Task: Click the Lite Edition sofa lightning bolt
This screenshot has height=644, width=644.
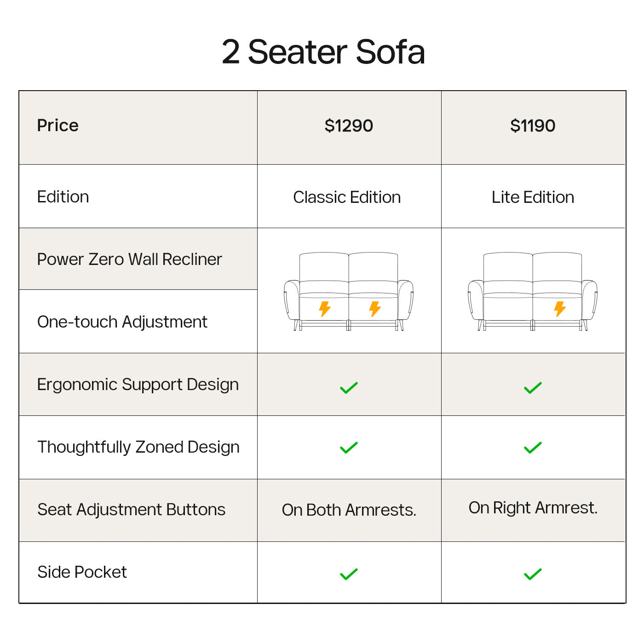Action: pos(559,309)
